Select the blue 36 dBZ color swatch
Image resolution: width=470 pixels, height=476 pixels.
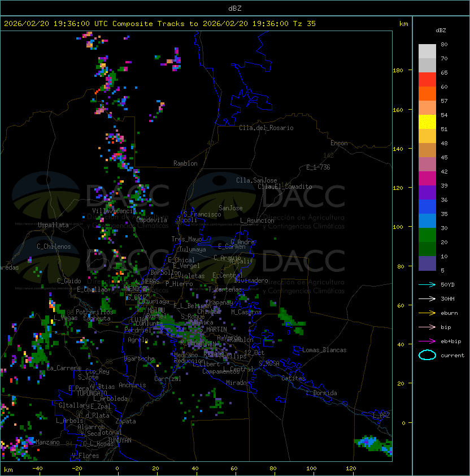427,207
